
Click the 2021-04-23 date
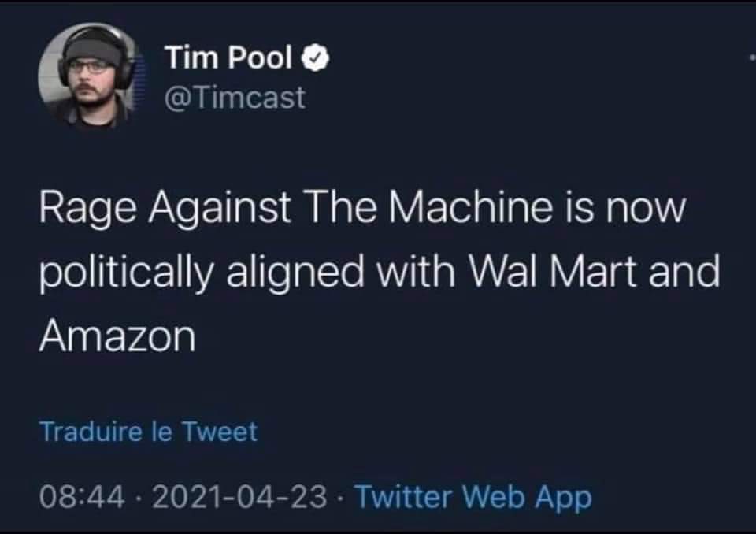[239, 497]
